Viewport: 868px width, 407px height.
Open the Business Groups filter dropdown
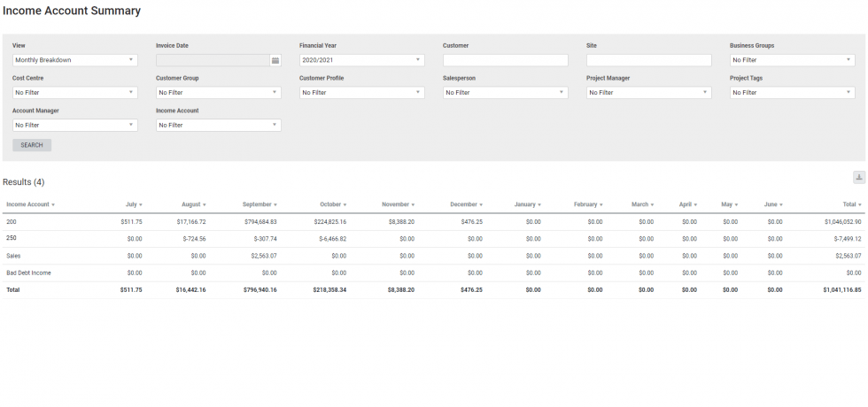pos(793,60)
